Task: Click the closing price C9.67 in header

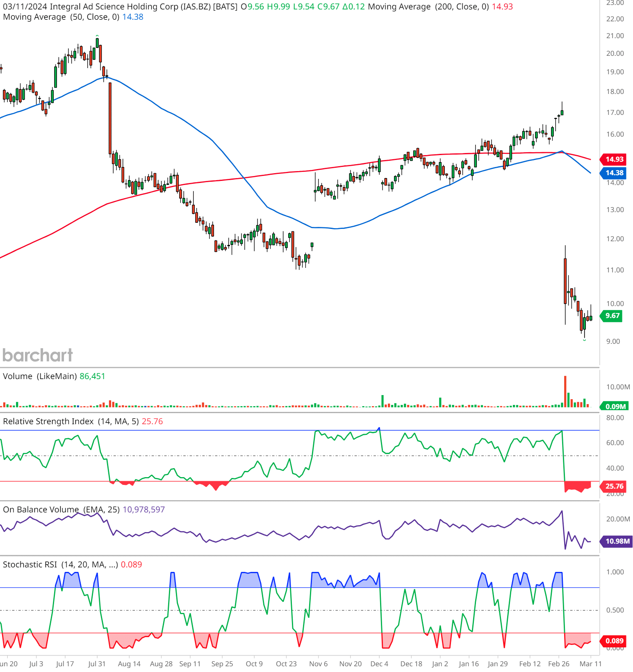Action: [328, 7]
